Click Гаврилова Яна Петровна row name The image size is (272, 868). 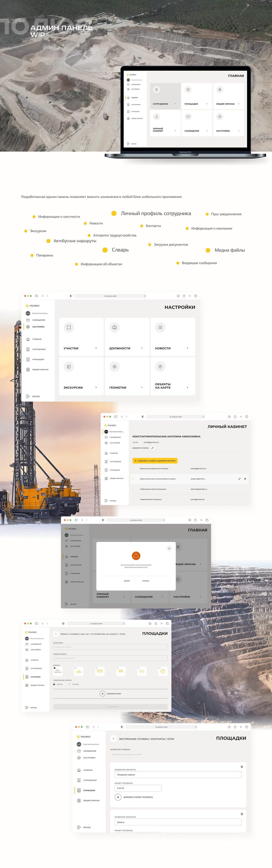pos(151,499)
